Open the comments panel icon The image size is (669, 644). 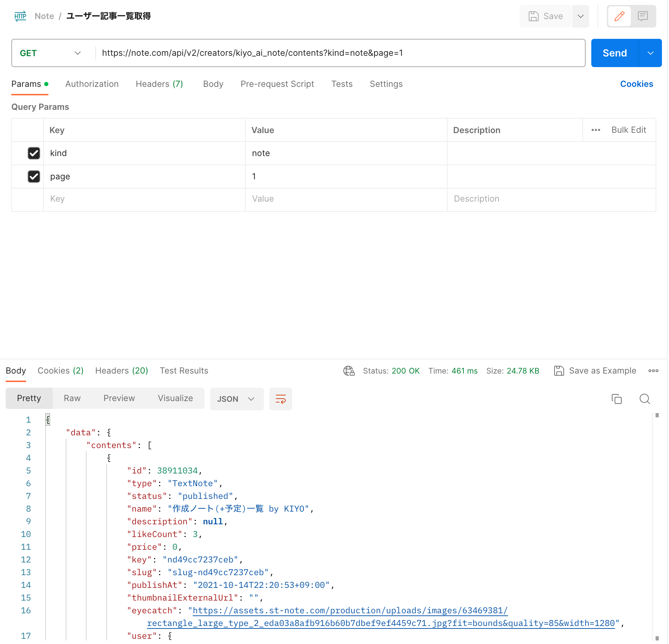click(x=643, y=16)
